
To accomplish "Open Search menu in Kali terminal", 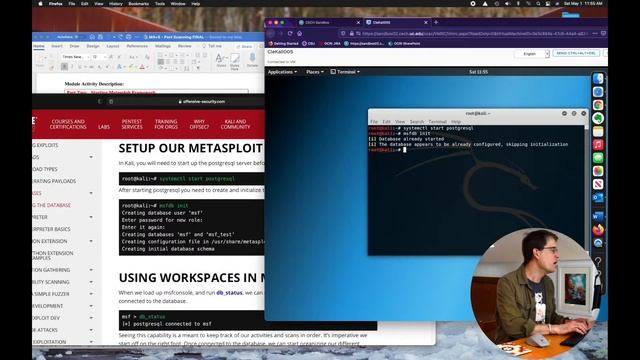I will point(417,122).
